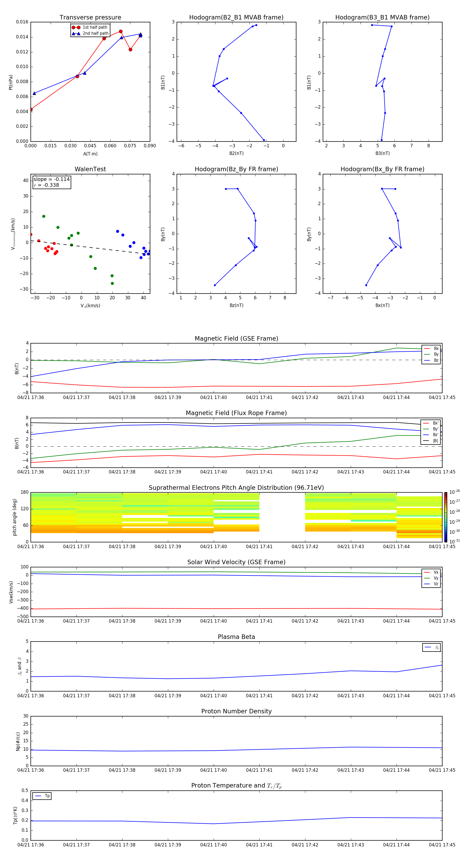The width and height of the screenshot is (473, 868).
Task: Click the "Np(#/cc)" y-axis label
Action: (18, 741)
